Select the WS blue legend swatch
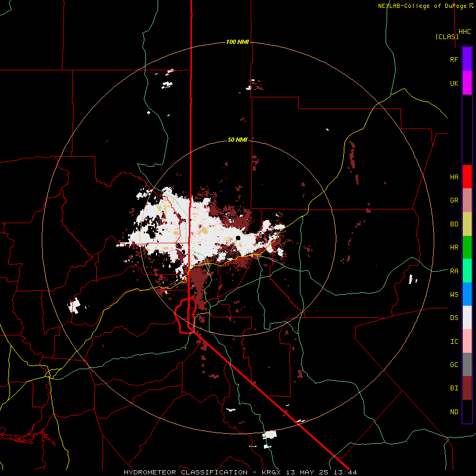This screenshot has height=476, width=476. (x=467, y=294)
